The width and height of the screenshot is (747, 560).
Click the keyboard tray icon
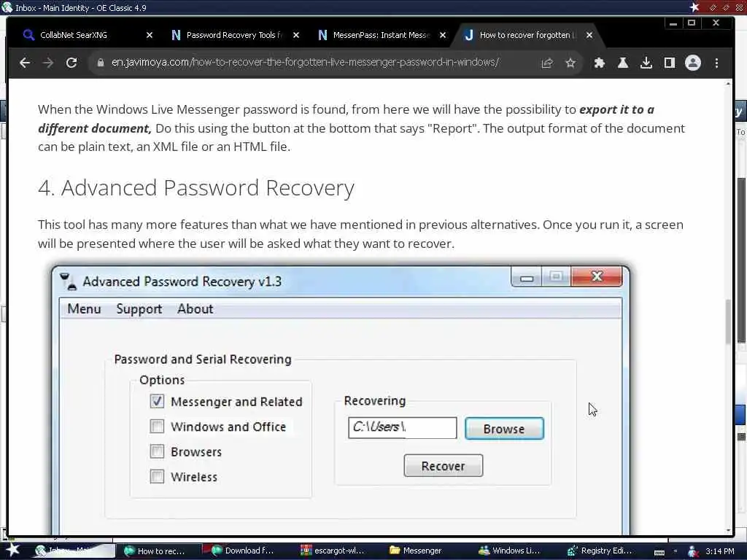pos(659,552)
